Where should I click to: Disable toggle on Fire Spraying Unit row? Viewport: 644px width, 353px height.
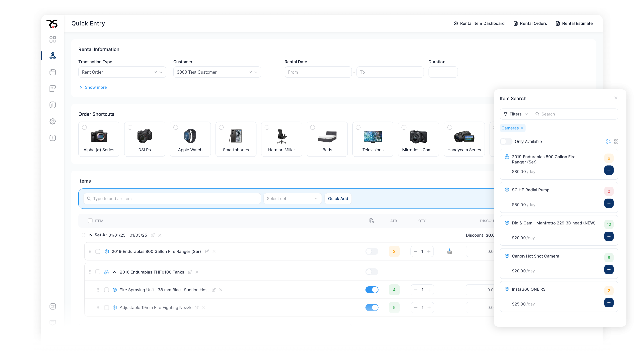(x=372, y=290)
